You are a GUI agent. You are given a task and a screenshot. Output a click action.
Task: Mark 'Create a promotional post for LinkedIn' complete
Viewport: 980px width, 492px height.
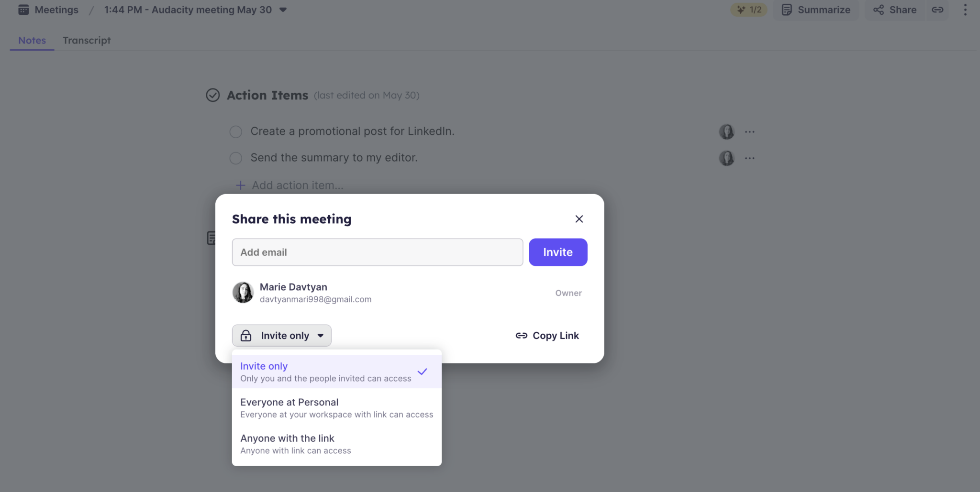236,131
